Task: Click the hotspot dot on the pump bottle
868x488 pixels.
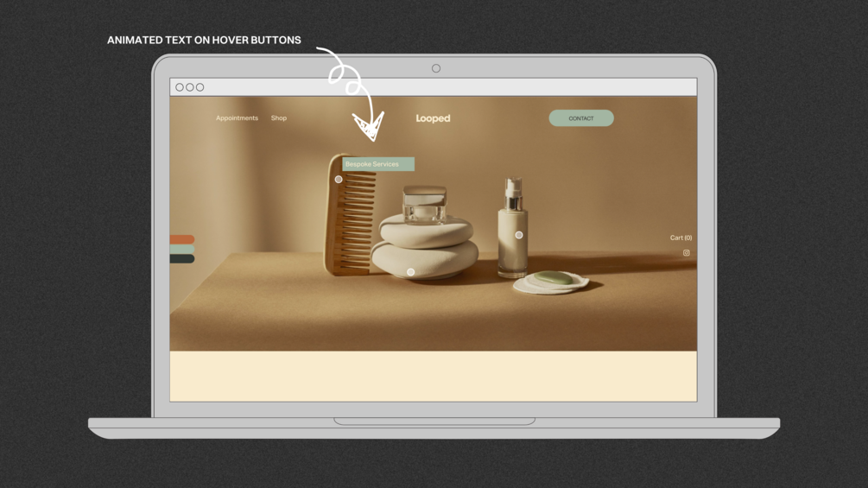Action: click(x=519, y=235)
